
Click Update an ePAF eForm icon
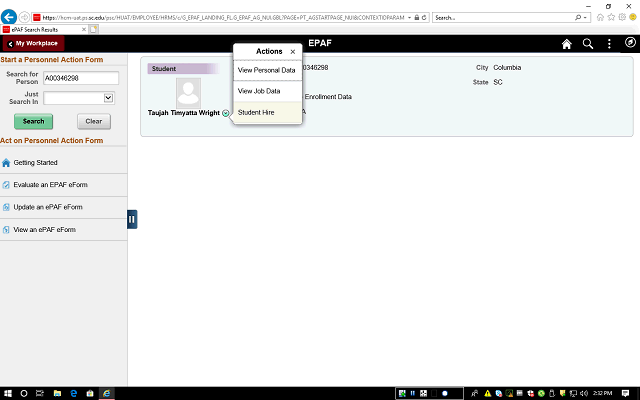[6, 207]
